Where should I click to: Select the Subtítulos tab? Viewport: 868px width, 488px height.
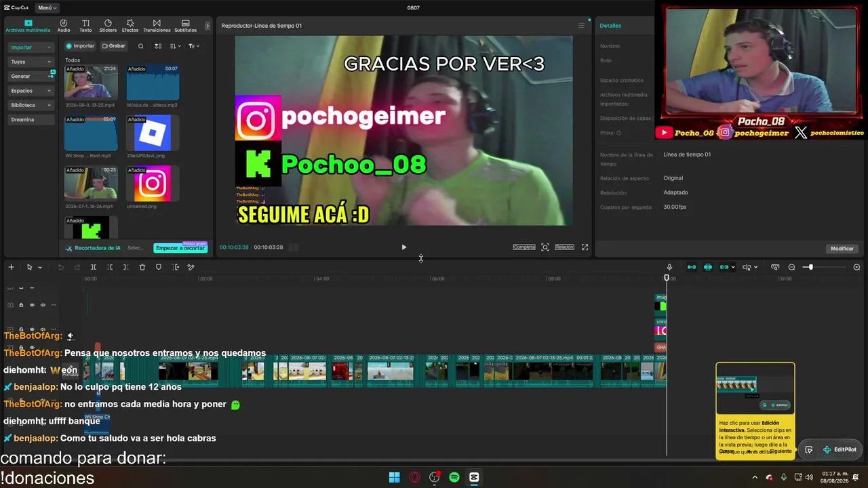click(x=186, y=26)
